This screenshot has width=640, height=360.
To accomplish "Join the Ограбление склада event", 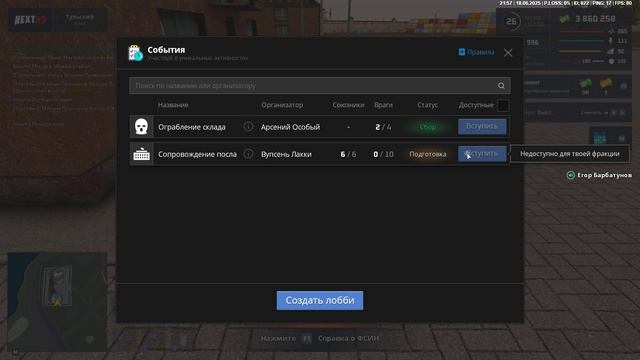I will tap(482, 127).
